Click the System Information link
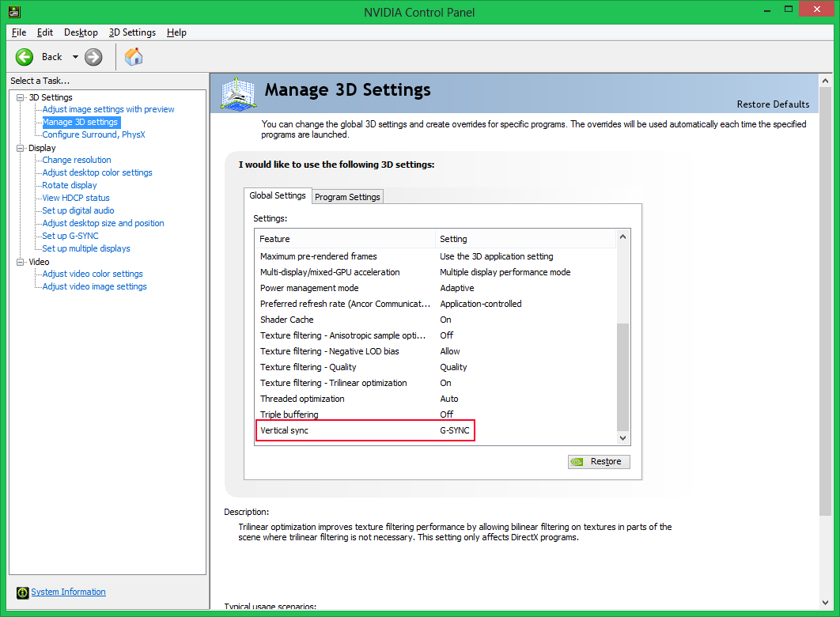This screenshot has height=617, width=840. [x=68, y=592]
